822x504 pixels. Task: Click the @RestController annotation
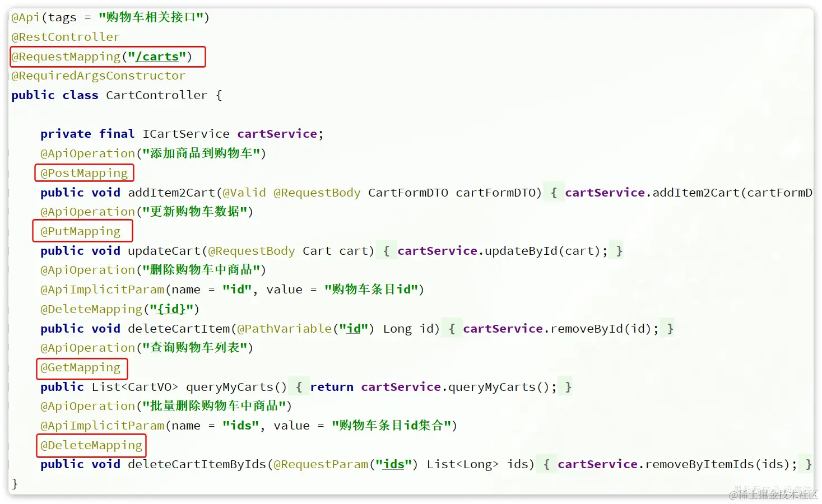pos(66,37)
